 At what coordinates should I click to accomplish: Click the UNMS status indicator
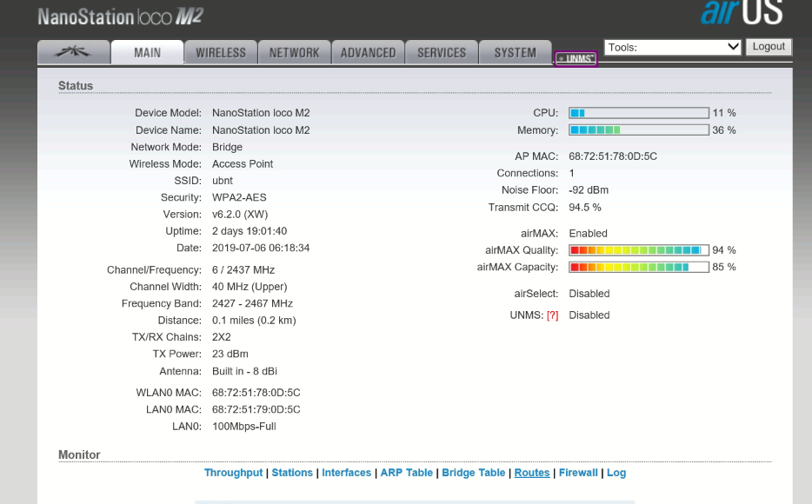(576, 58)
